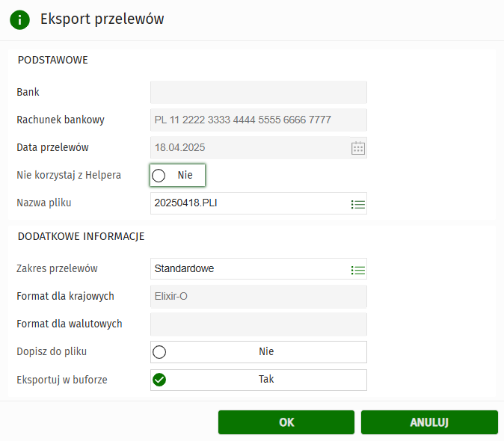Click the empty circle icon for Dopisz do pliku
Image resolution: width=504 pixels, height=441 pixels.
(x=159, y=352)
